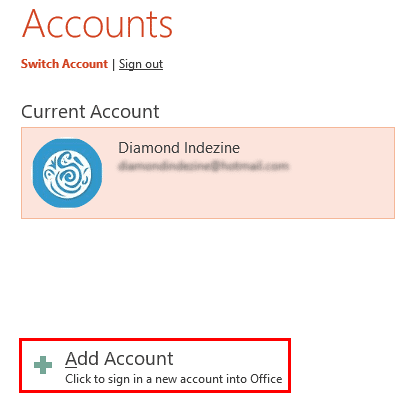
Task: Click the Sign out link
Action: [x=141, y=64]
